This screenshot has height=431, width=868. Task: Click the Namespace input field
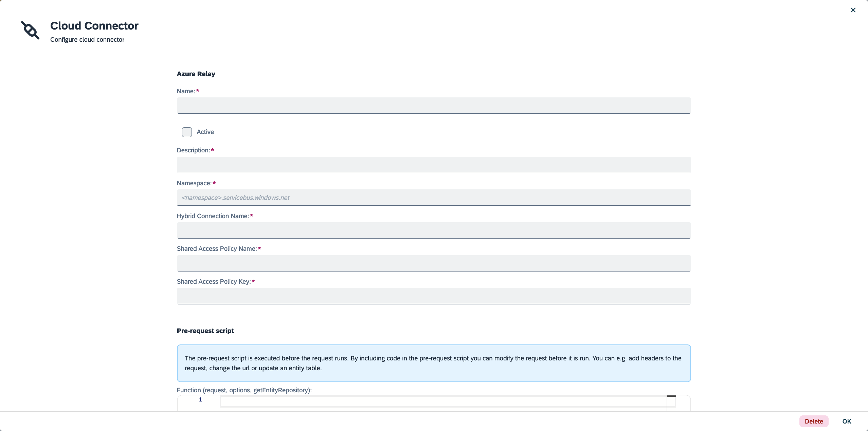click(x=433, y=198)
